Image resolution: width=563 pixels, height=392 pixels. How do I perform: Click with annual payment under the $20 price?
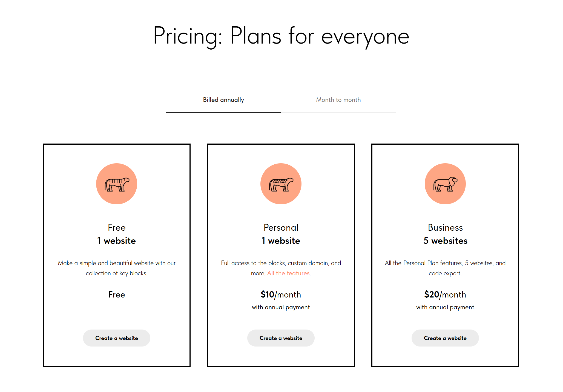point(445,307)
